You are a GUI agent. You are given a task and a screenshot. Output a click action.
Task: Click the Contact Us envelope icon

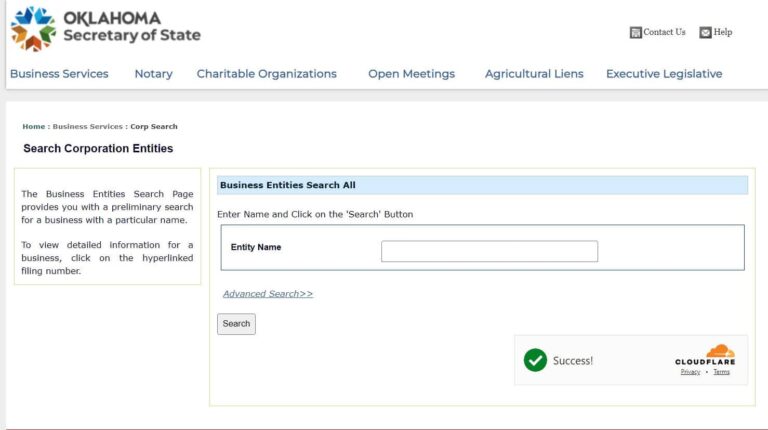(x=635, y=33)
